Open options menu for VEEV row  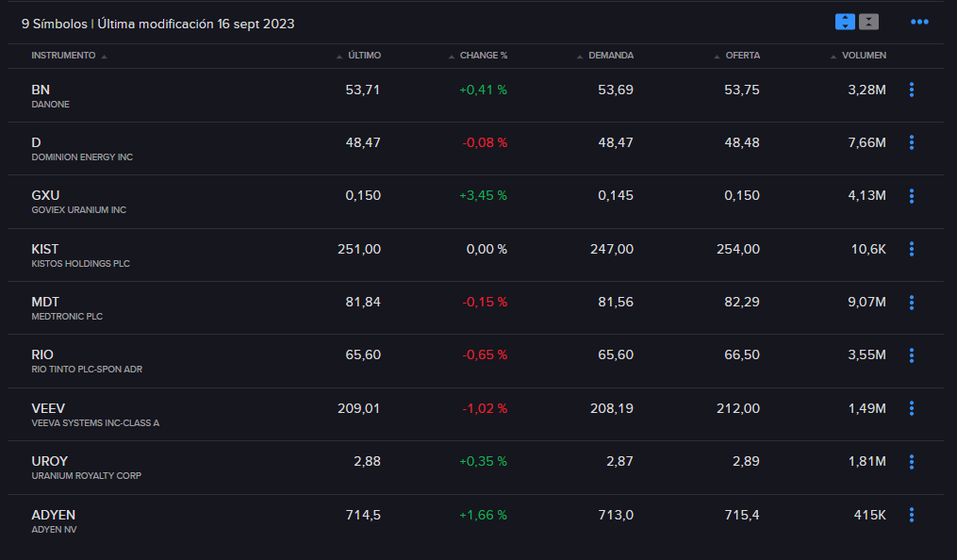tap(912, 409)
